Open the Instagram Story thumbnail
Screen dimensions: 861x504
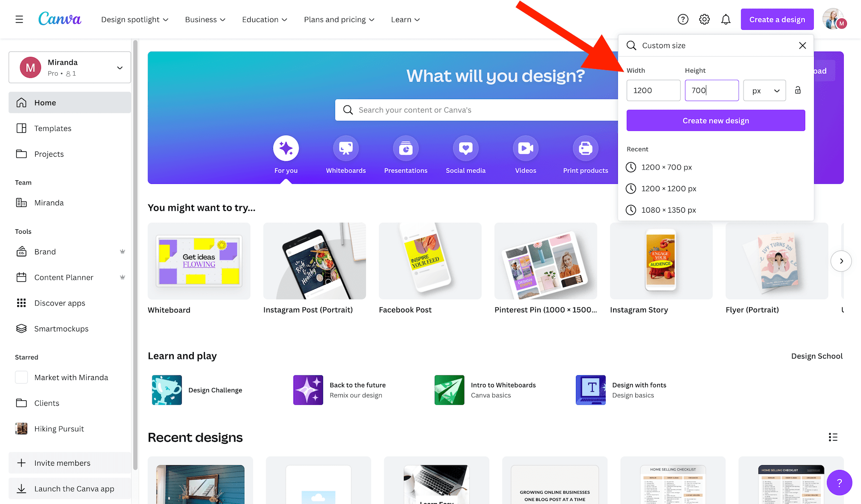(x=661, y=261)
